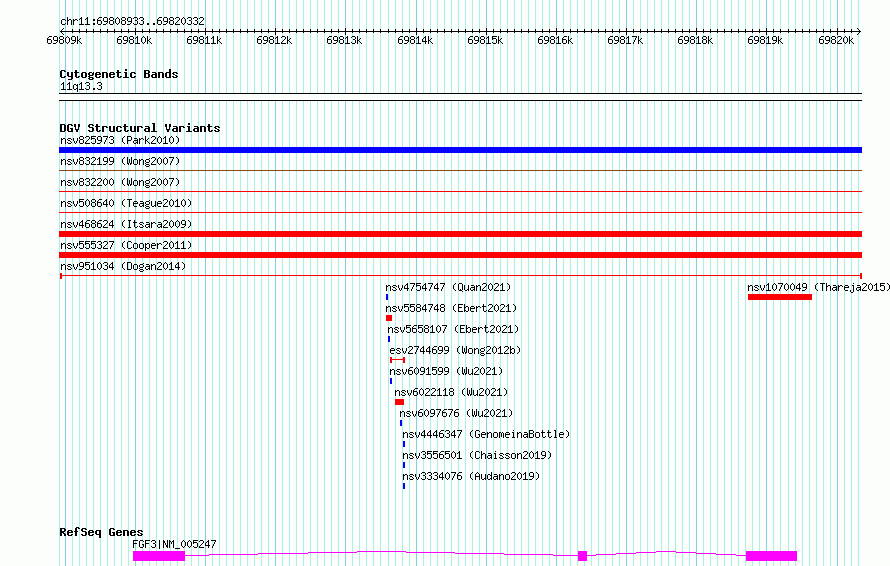890x566 pixels.
Task: Click the 69820k ruler tick label
Action: click(836, 40)
